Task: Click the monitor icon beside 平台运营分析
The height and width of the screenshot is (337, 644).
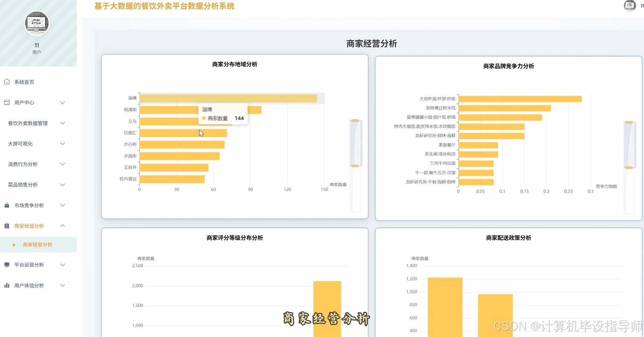Action: pyautogui.click(x=7, y=265)
